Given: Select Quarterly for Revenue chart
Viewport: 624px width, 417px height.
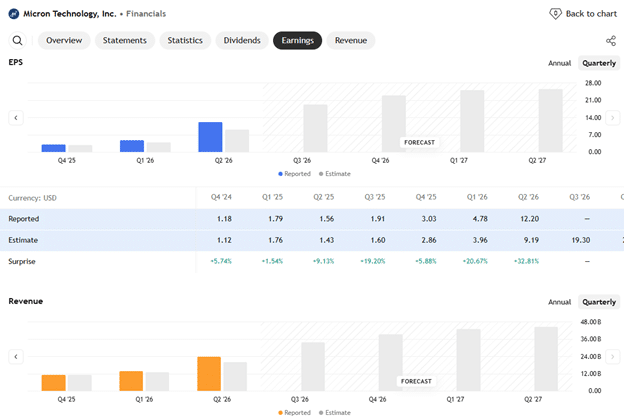Looking at the screenshot, I should 599,302.
